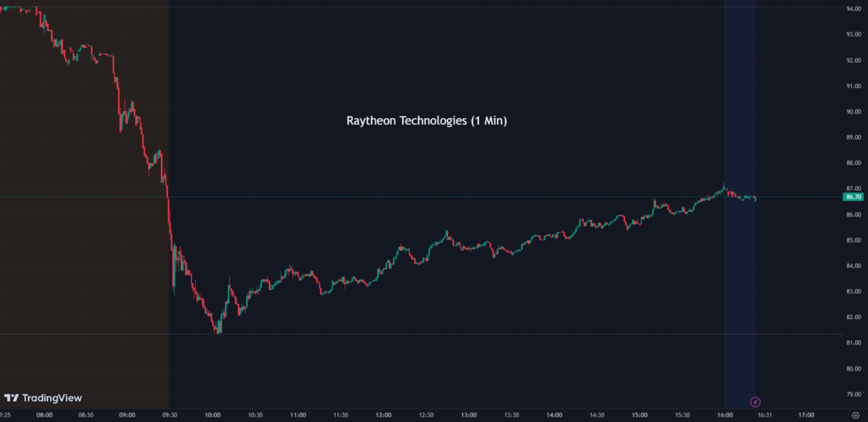This screenshot has height=422, width=868.
Task: Click the 92.00 price axis label
Action: coord(853,60)
